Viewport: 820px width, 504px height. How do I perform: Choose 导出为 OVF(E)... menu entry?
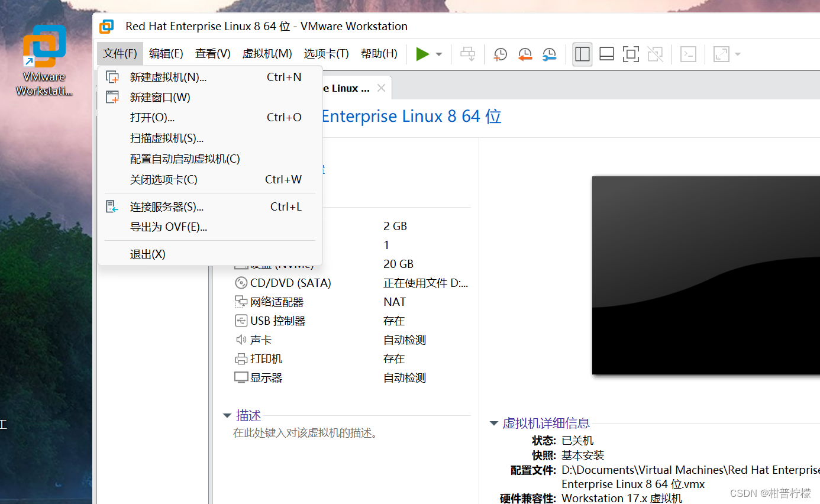pyautogui.click(x=210, y=227)
